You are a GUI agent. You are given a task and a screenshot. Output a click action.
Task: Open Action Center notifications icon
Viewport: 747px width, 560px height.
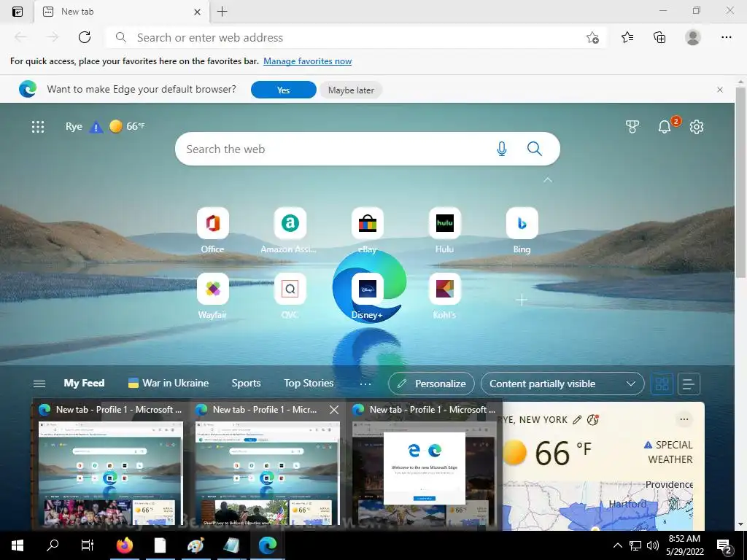(x=724, y=546)
